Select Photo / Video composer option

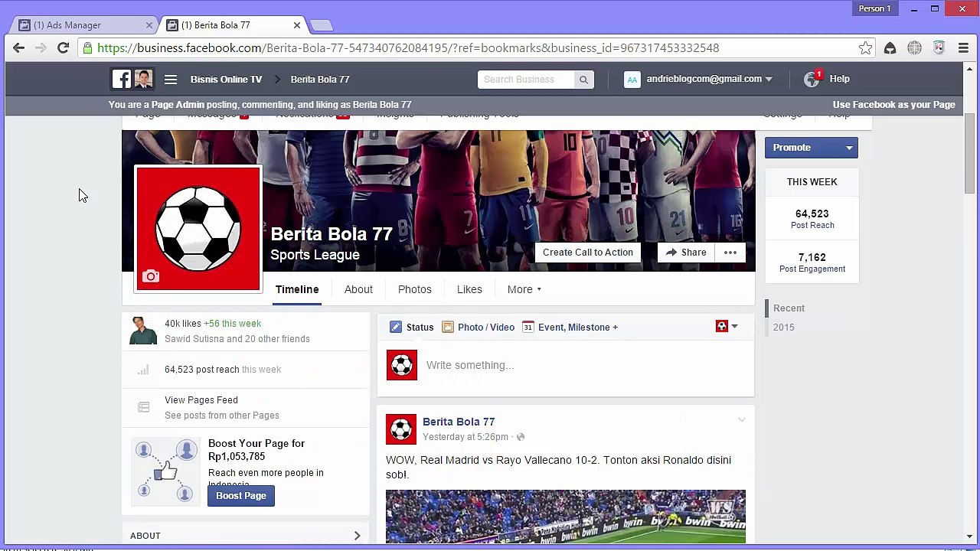[x=479, y=327]
